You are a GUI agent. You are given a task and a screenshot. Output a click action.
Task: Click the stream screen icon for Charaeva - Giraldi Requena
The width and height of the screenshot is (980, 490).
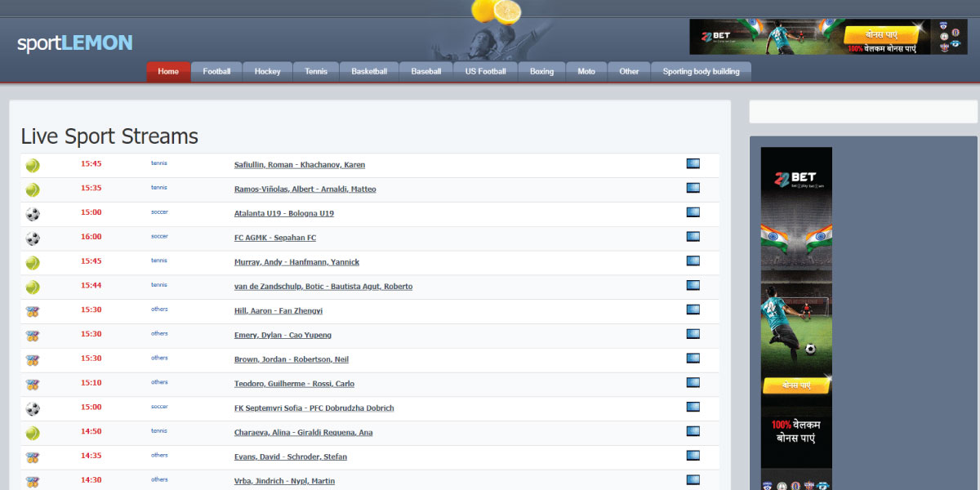[x=693, y=431]
